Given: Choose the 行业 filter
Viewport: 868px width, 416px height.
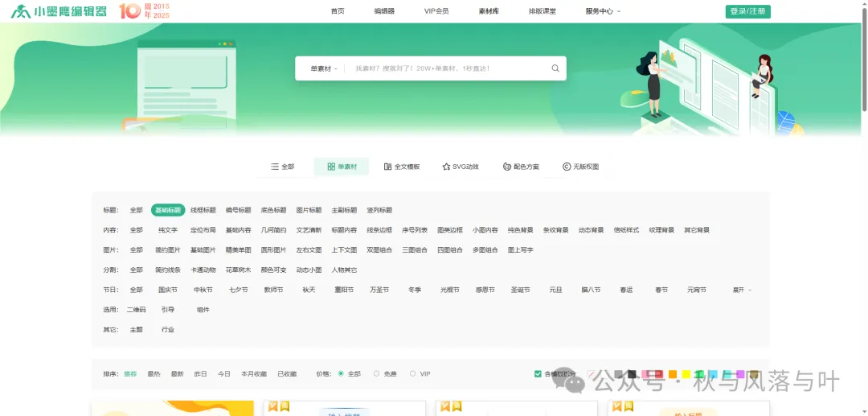Looking at the screenshot, I should click(x=168, y=330).
